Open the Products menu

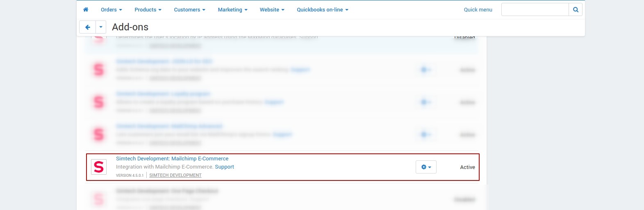pos(148,9)
